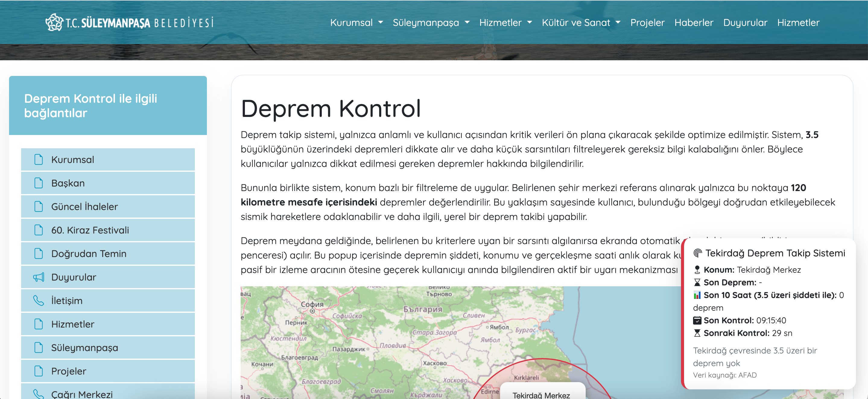Open the Kurumsal sidebar link

tap(108, 160)
